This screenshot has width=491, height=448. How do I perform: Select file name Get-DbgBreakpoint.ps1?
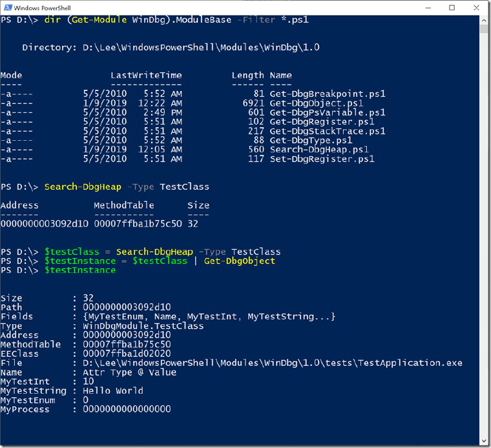pyautogui.click(x=328, y=94)
